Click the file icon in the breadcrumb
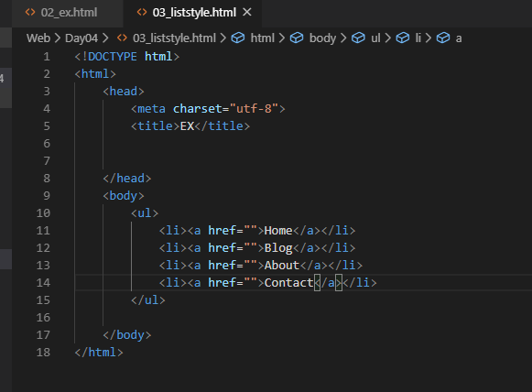This screenshot has height=392, width=532. (x=122, y=38)
